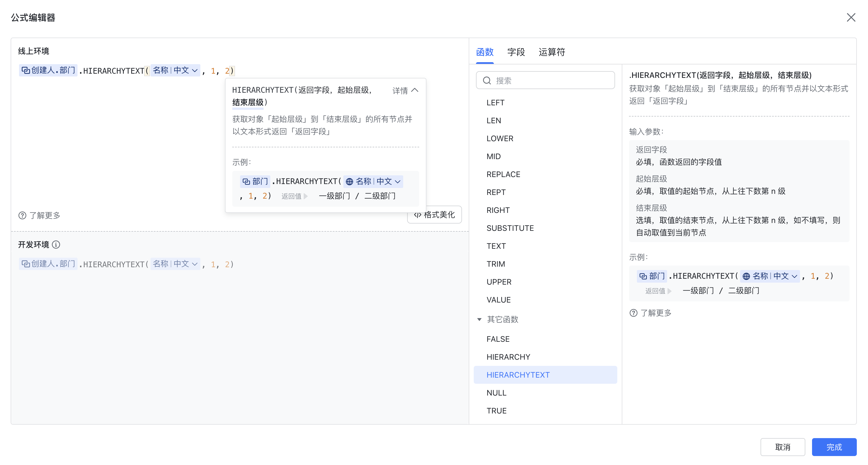Screen dimensions: 868x465
Task: Select the TEXT function
Action: point(545,246)
